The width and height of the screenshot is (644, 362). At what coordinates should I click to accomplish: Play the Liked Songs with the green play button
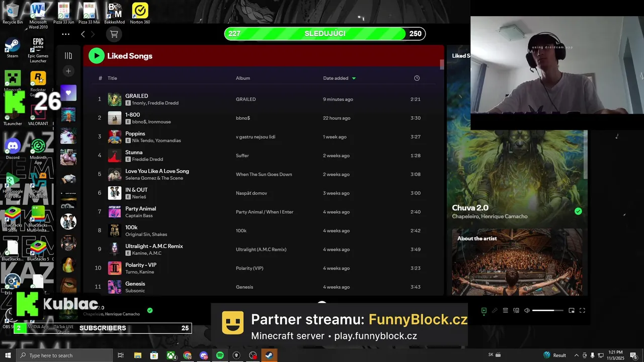pos(97,56)
